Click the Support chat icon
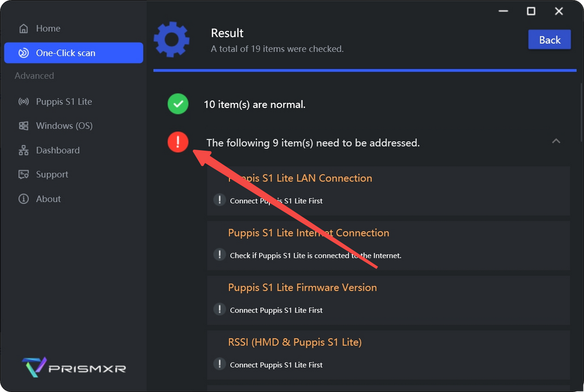Viewport: 584px width, 392px height. point(23,175)
